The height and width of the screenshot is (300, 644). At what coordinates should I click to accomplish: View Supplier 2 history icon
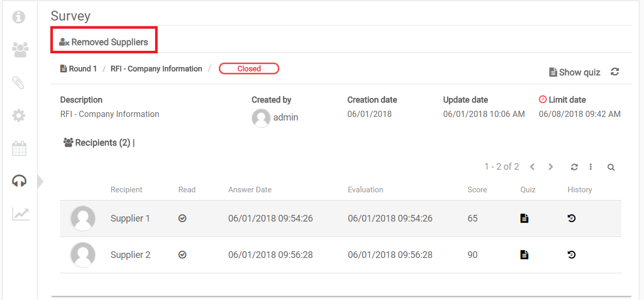pyautogui.click(x=572, y=255)
